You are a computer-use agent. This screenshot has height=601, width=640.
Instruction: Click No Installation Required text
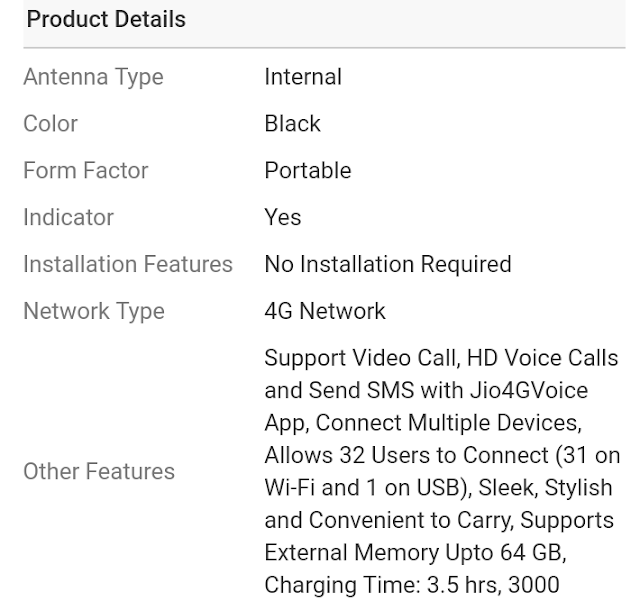pyautogui.click(x=388, y=264)
